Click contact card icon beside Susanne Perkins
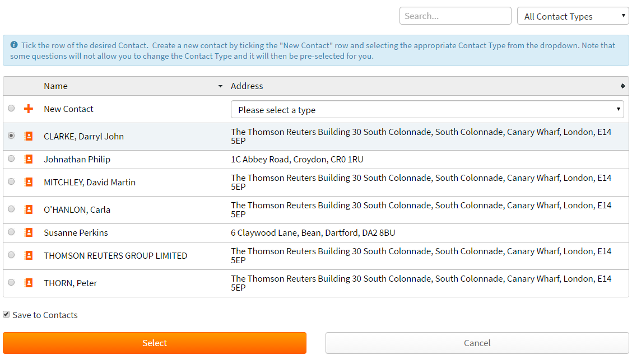This screenshot has height=364, width=632. [x=29, y=232]
